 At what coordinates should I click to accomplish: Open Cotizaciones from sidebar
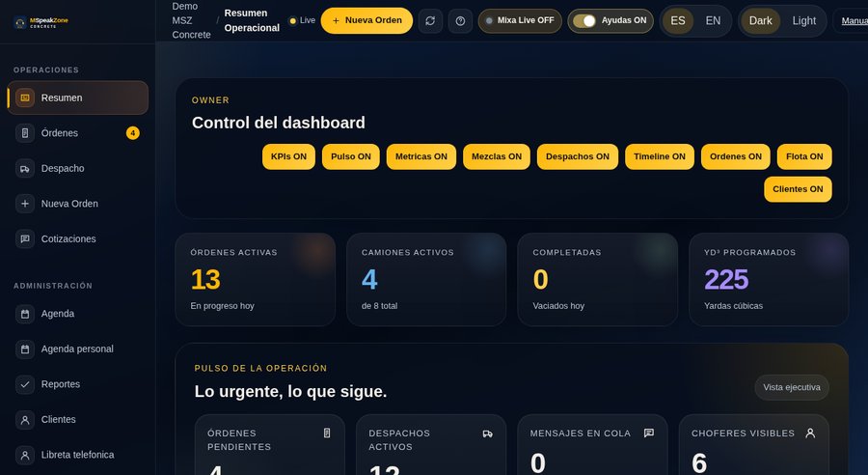coord(78,238)
